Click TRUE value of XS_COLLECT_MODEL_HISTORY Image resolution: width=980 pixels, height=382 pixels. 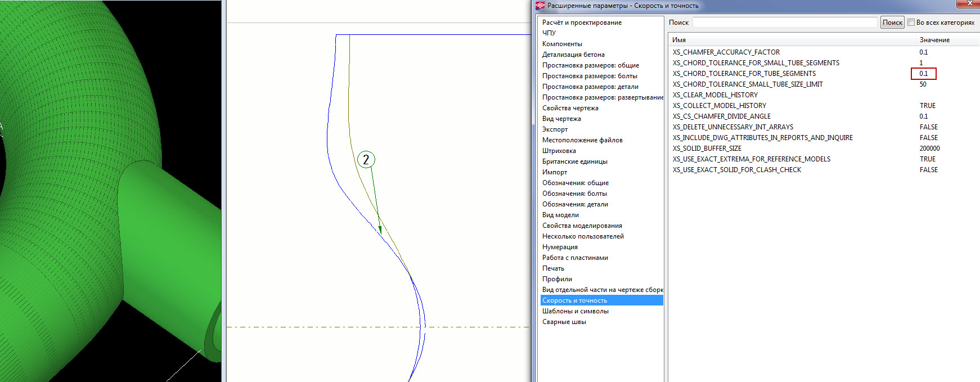[927, 106]
